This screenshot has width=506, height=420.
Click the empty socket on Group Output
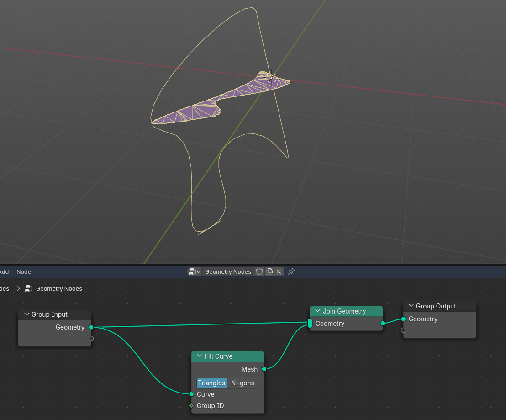click(x=403, y=330)
